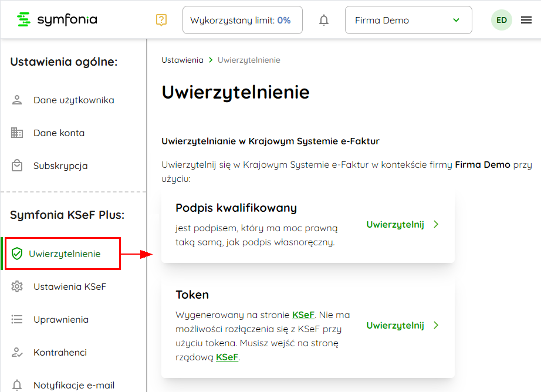Viewport: 541px width, 392px height.
Task: Click chevron arrow in Token card
Action: coord(436,325)
